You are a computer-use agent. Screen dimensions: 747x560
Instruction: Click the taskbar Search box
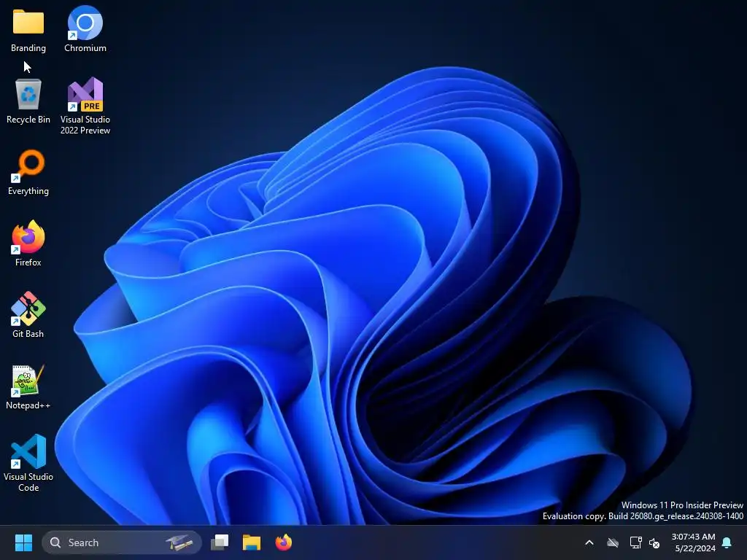click(122, 542)
